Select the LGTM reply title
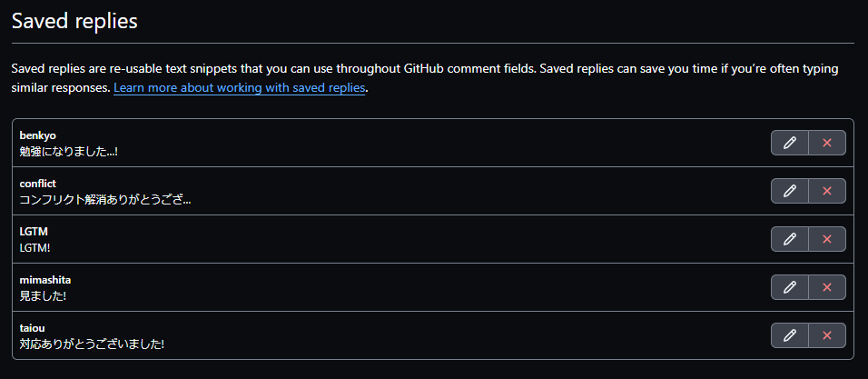 [x=34, y=232]
